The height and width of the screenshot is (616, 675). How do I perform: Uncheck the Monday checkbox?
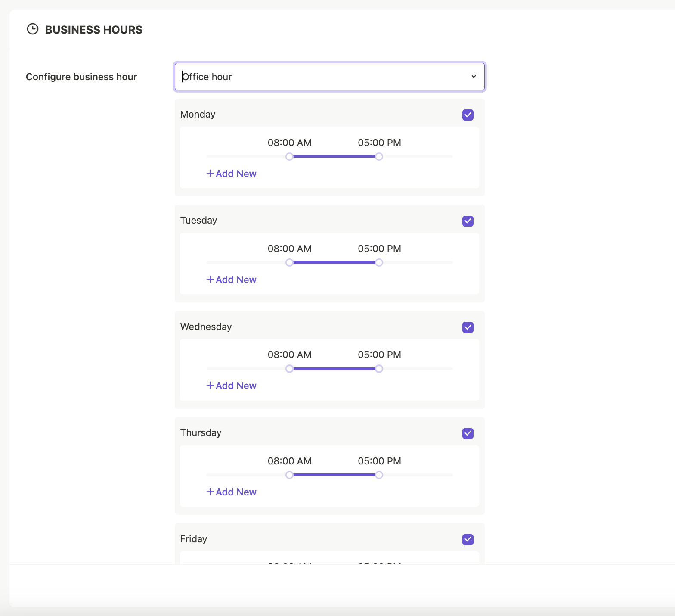click(468, 115)
